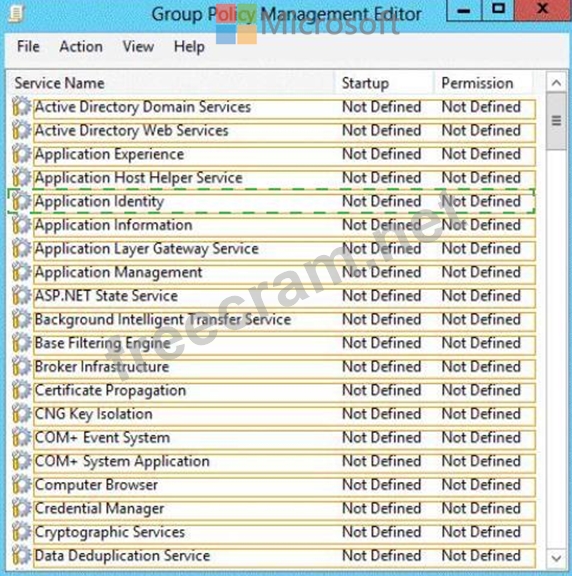Click the Cryptographic Services gear icon
The height and width of the screenshot is (576, 572).
tap(21, 532)
